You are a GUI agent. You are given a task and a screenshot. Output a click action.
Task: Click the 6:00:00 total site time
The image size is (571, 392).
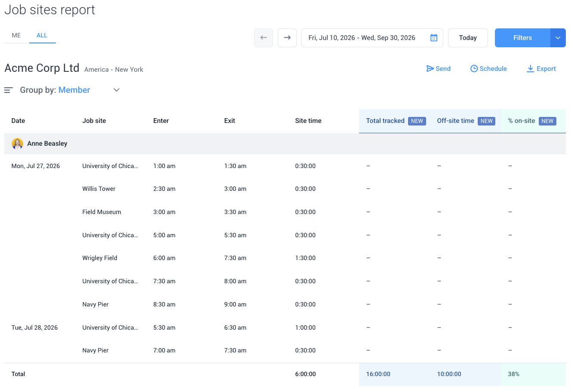[305, 374]
